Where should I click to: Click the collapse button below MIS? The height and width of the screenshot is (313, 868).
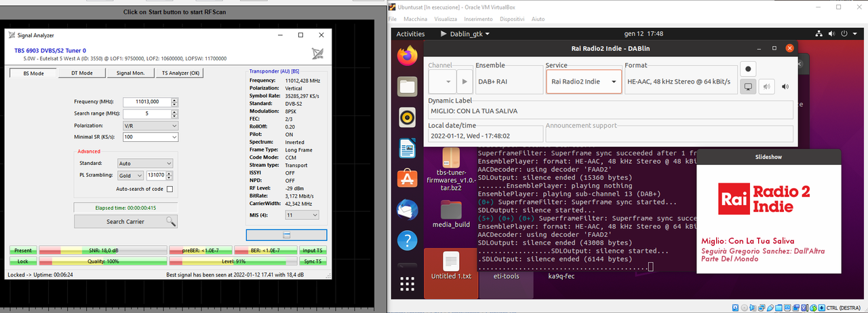(x=286, y=234)
